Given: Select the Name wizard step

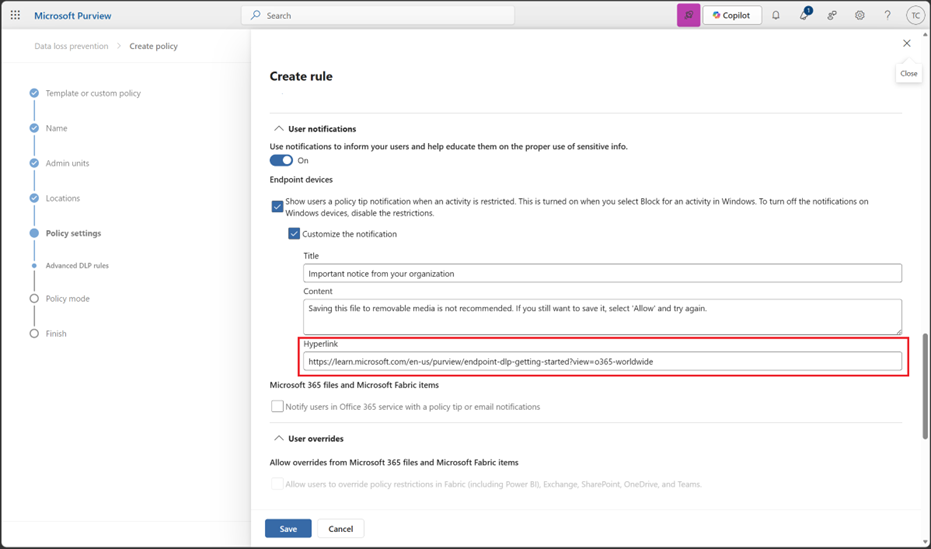Looking at the screenshot, I should point(56,128).
